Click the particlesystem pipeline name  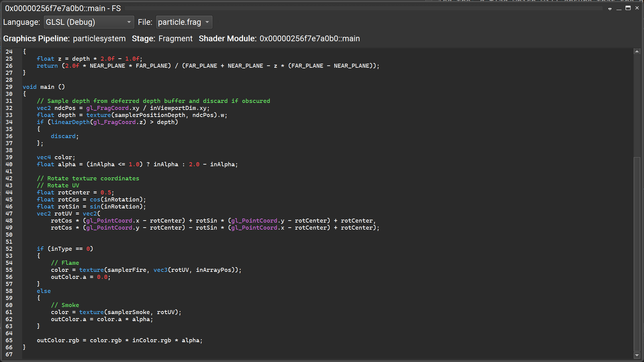tap(99, 39)
